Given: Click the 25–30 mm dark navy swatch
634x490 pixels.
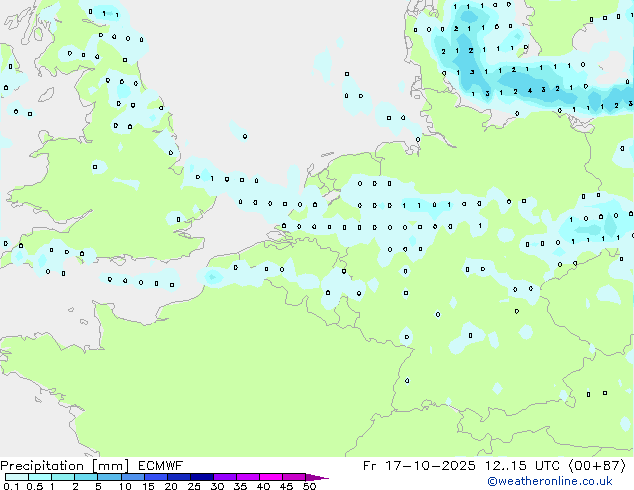Looking at the screenshot, I should click(x=202, y=477).
